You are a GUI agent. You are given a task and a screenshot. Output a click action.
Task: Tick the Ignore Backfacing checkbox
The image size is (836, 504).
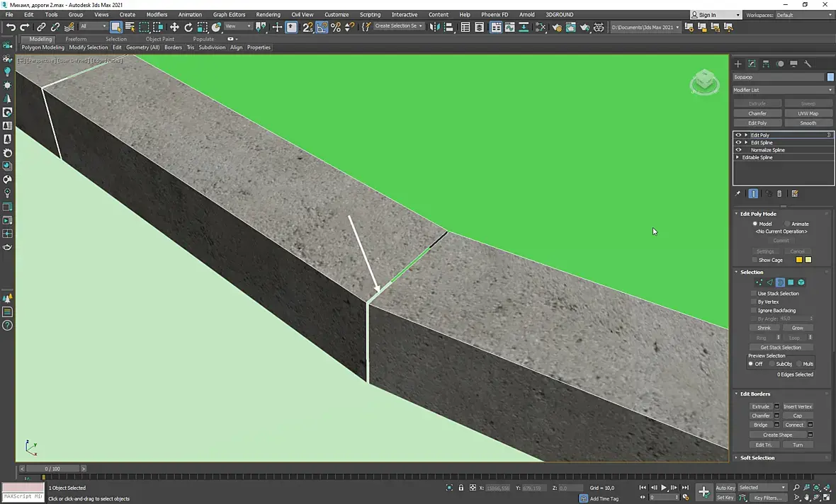click(x=754, y=310)
